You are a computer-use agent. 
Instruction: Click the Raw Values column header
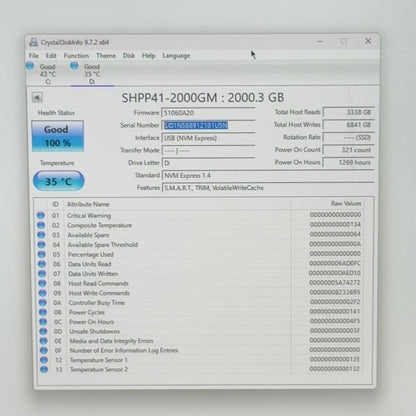(x=346, y=203)
